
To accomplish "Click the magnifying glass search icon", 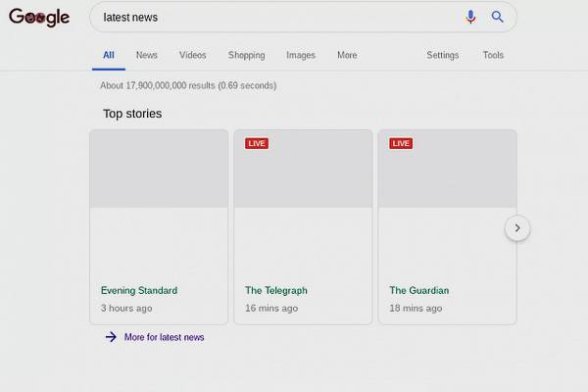I will click(x=497, y=17).
